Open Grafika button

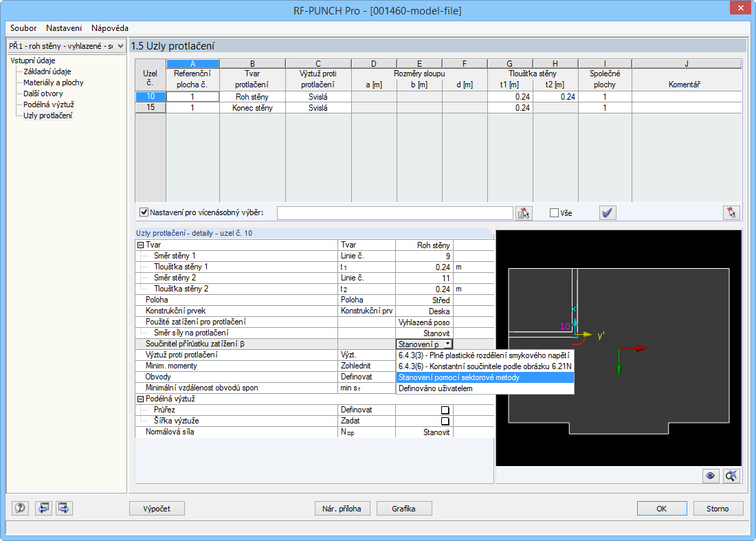[403, 508]
